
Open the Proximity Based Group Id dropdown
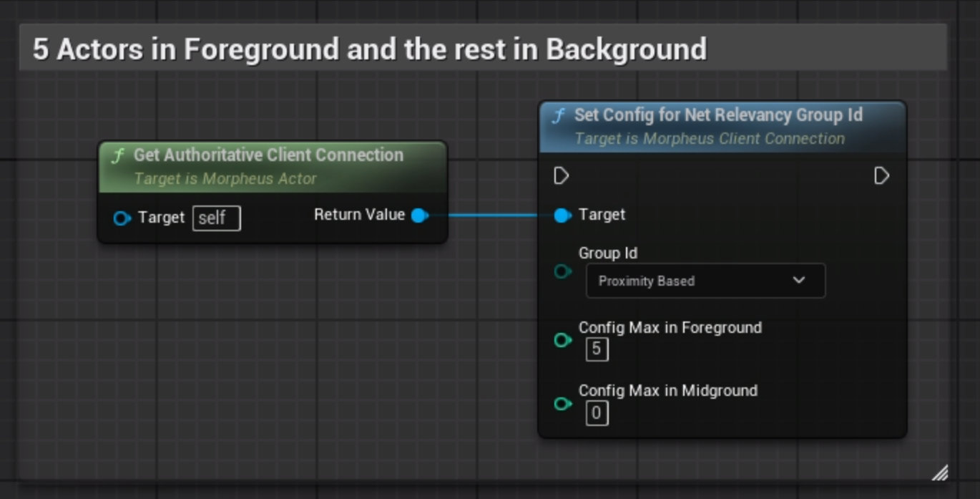(x=705, y=281)
